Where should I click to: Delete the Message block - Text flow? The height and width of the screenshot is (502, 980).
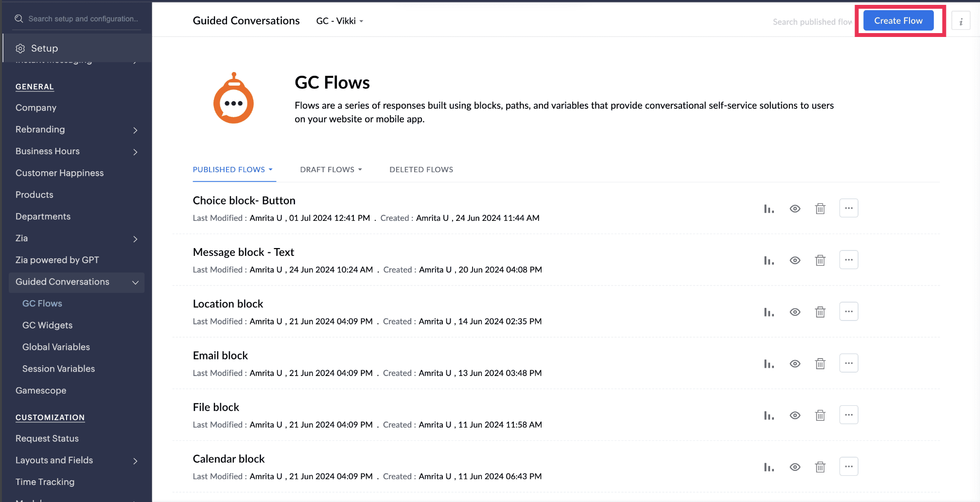click(x=820, y=261)
